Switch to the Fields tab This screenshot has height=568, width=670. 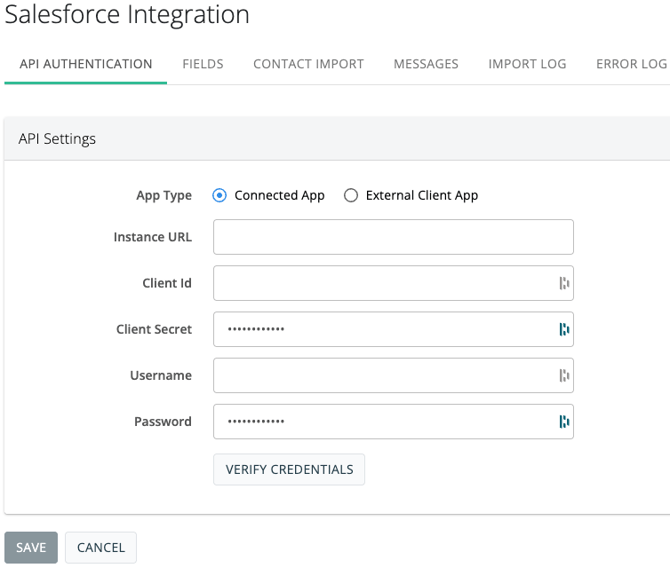[203, 64]
